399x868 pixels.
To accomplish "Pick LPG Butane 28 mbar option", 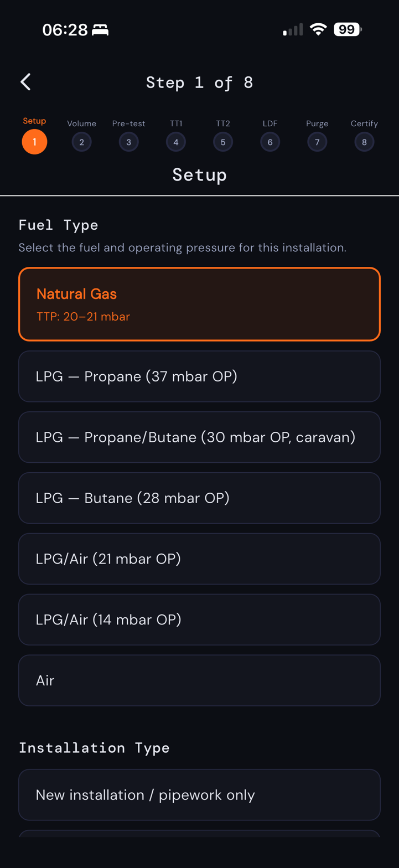I will [x=199, y=498].
